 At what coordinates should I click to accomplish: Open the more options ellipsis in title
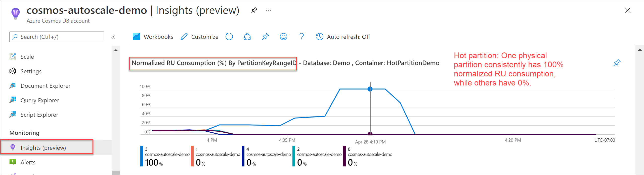coord(268,10)
